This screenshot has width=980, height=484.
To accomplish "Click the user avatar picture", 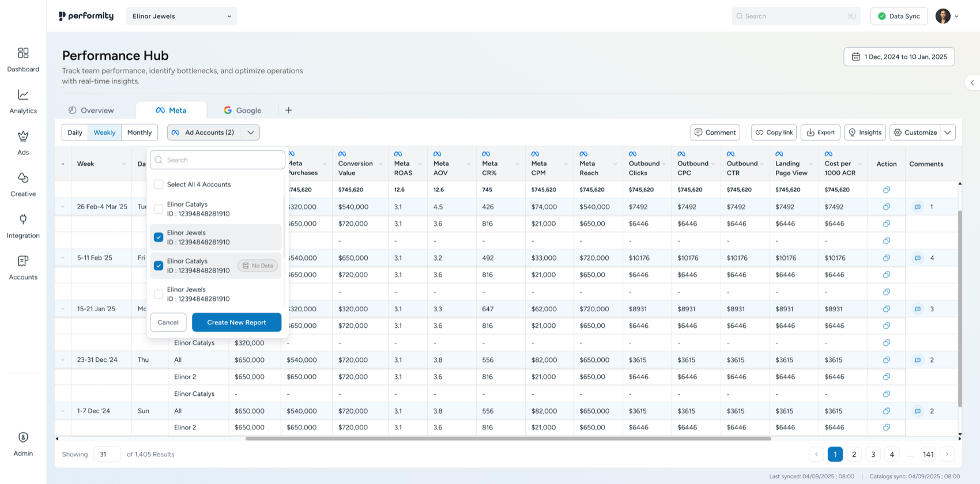I will (x=943, y=16).
